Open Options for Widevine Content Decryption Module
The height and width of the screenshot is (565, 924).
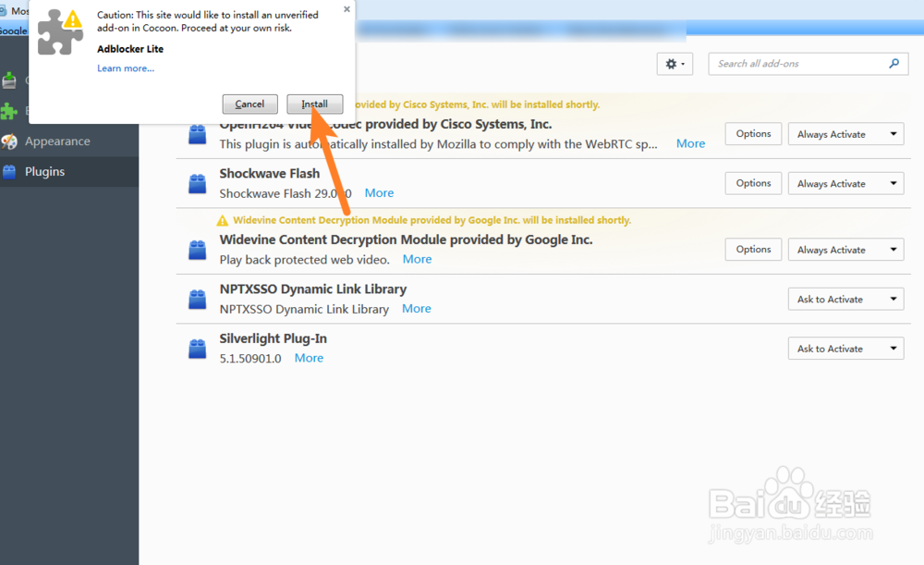753,250
